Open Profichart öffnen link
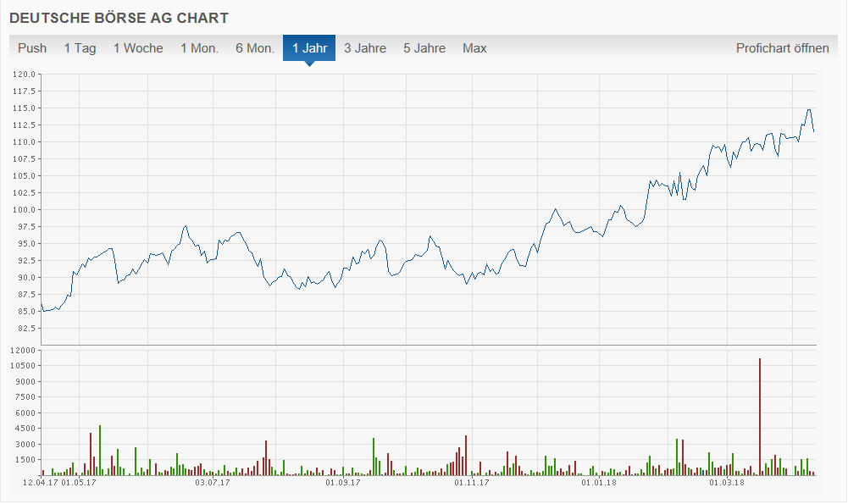Screen dimensions: 848x504 pyautogui.click(x=782, y=48)
